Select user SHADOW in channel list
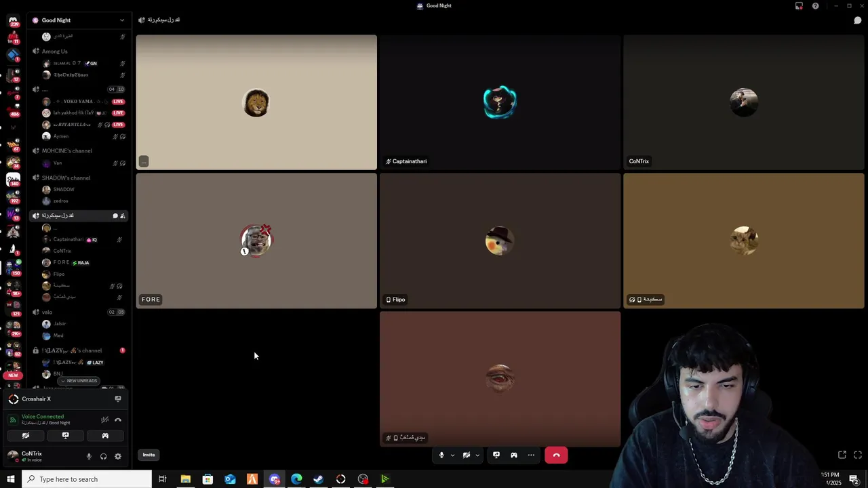 63,189
